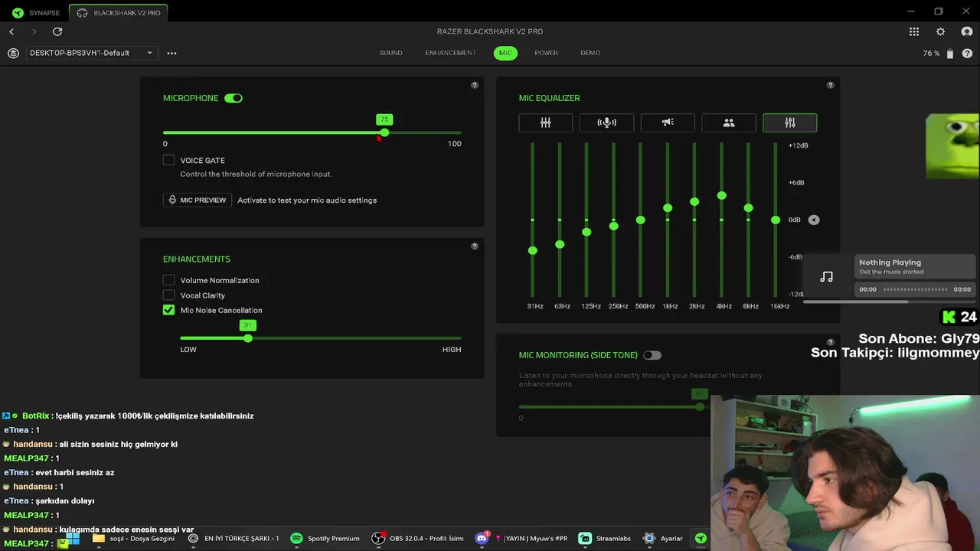Screen dimensions: 980x551
Task: Click the 2kHz equalizer band handle
Action: [694, 201]
